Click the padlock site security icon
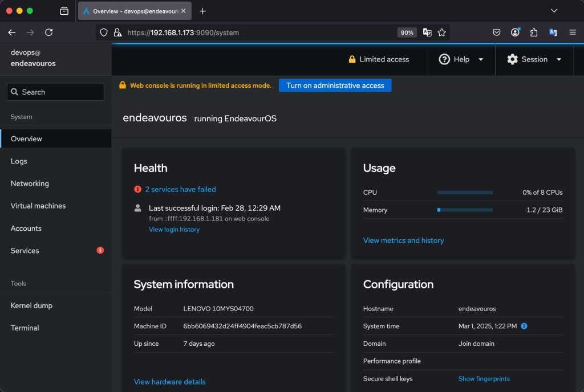584x392 pixels. (x=117, y=32)
